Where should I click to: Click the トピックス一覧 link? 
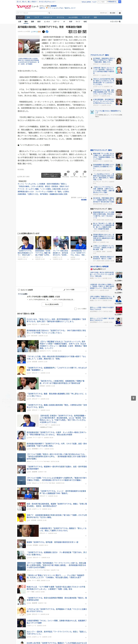click(115, 22)
